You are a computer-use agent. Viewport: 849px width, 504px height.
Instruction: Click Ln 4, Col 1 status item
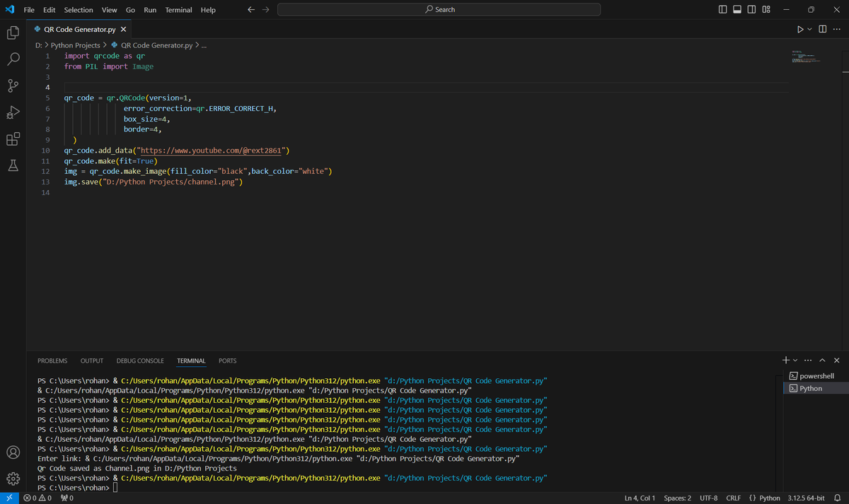click(x=640, y=498)
